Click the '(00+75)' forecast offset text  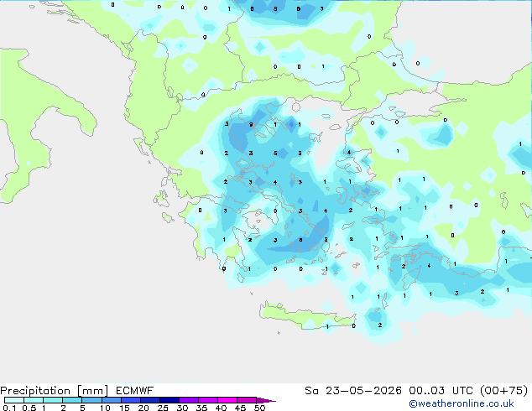(x=503, y=391)
